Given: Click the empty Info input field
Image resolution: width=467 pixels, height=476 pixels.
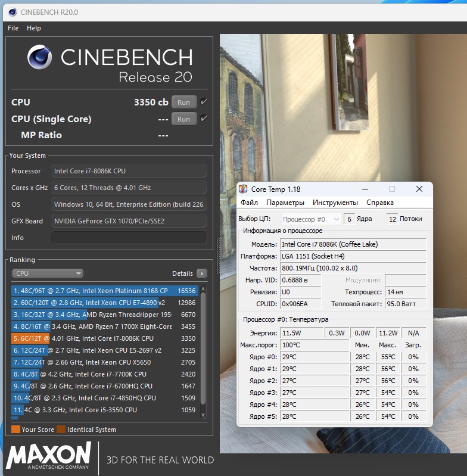Looking at the screenshot, I should pos(129,237).
